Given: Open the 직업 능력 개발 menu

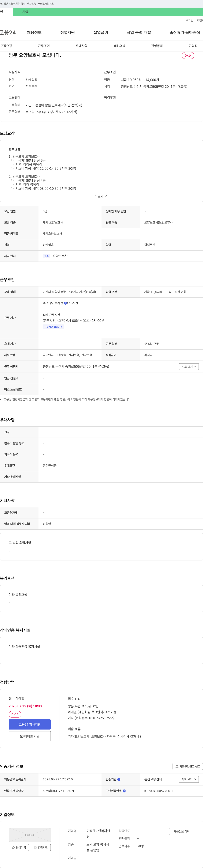Looking at the screenshot, I should [x=139, y=32].
